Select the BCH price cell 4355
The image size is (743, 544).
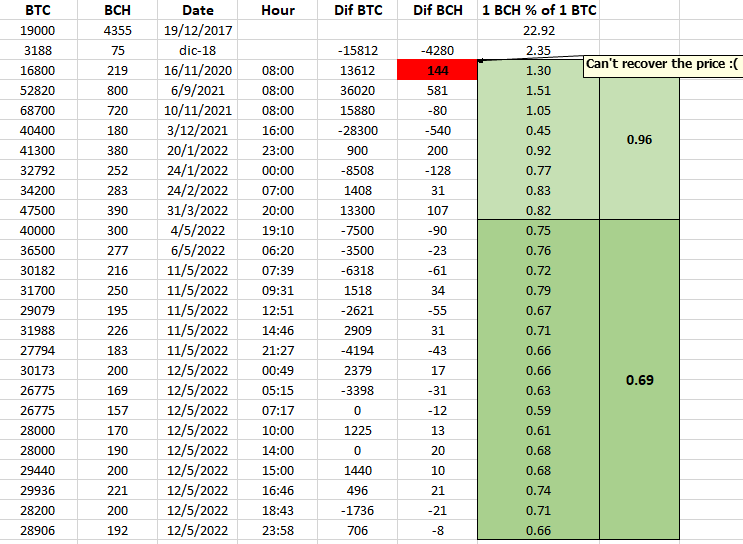(x=118, y=30)
